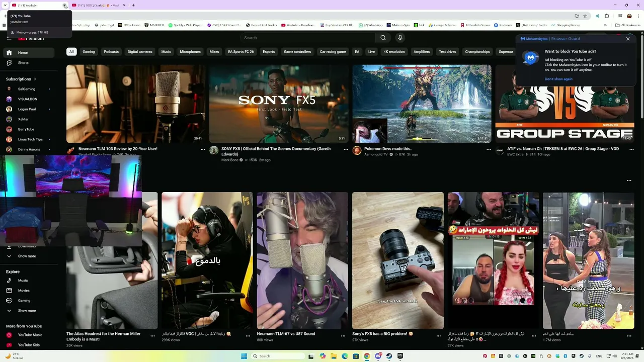Image resolution: width=644 pixels, height=362 pixels.
Task: Open Steam from the taskbar
Action: click(389, 356)
